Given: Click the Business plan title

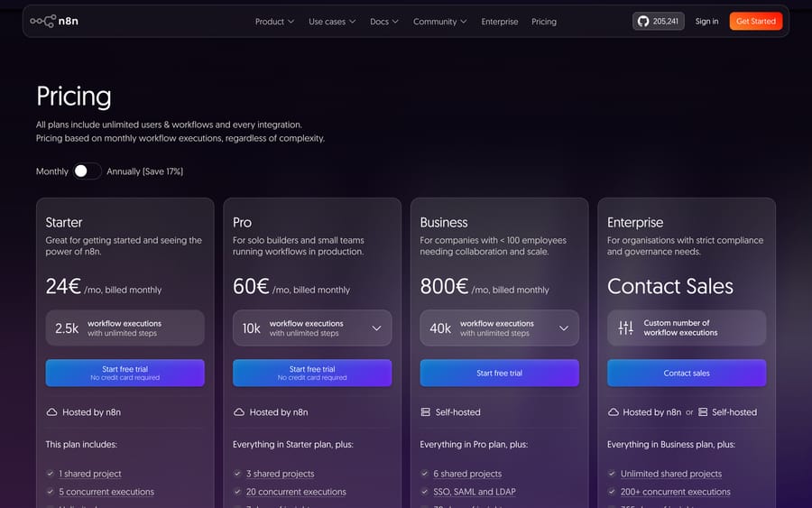Looking at the screenshot, I should point(443,222).
